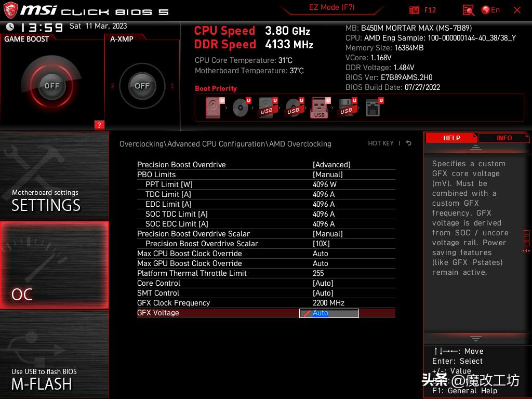This screenshot has height=399, width=532.
Task: Select the CD/DVD drive boot icon
Action: [x=240, y=108]
